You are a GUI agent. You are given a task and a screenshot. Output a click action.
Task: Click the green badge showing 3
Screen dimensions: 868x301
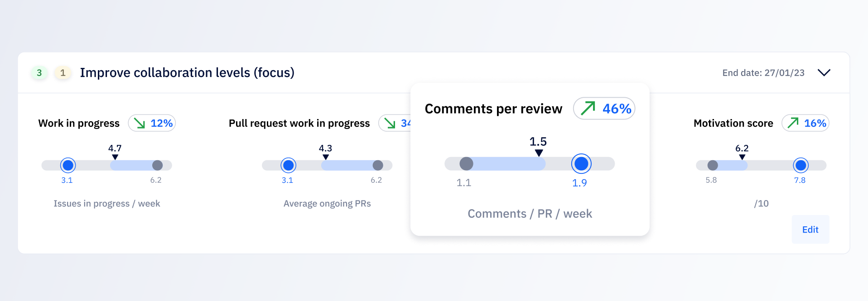pyautogui.click(x=39, y=72)
